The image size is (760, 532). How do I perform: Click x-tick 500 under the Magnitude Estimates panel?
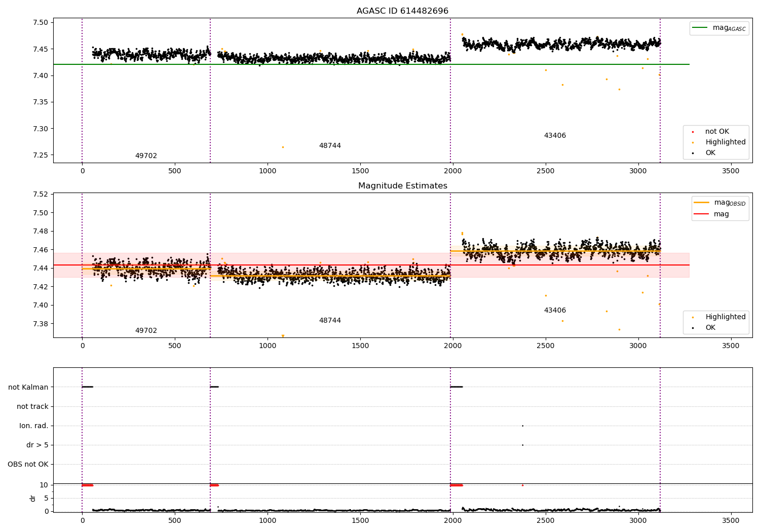click(175, 346)
